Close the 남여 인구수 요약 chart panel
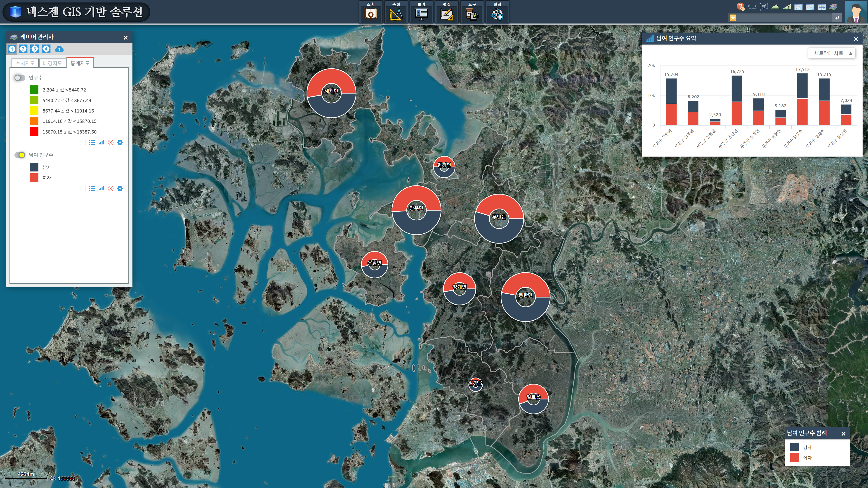The image size is (868, 488). click(856, 39)
